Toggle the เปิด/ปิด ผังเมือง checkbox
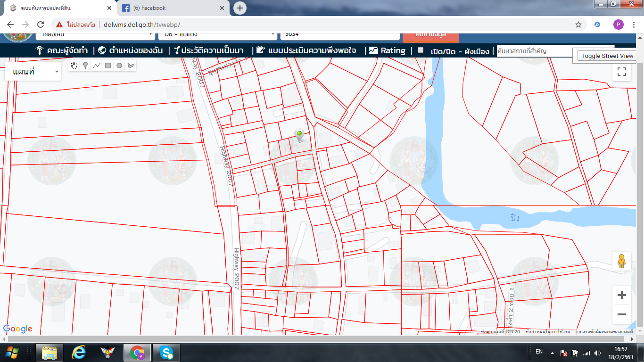Screen dimensions: 644x362 (421, 50)
